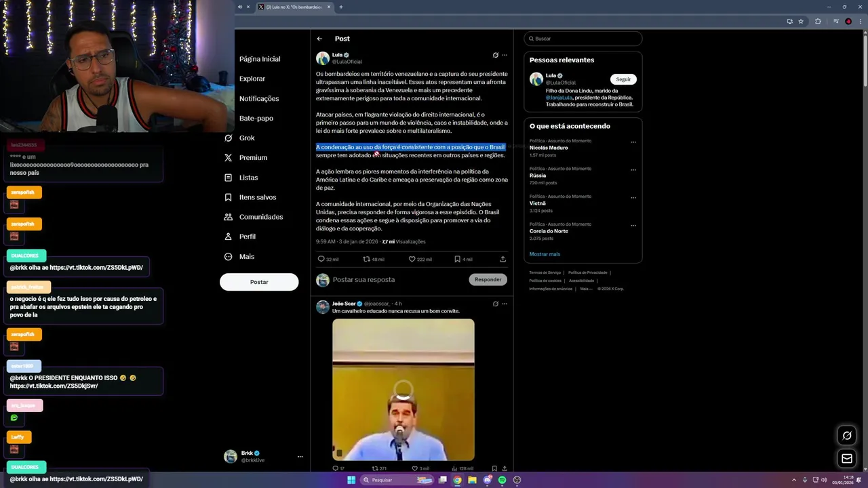Open Premium from the sidebar
The width and height of the screenshot is (868, 488).
click(x=245, y=157)
